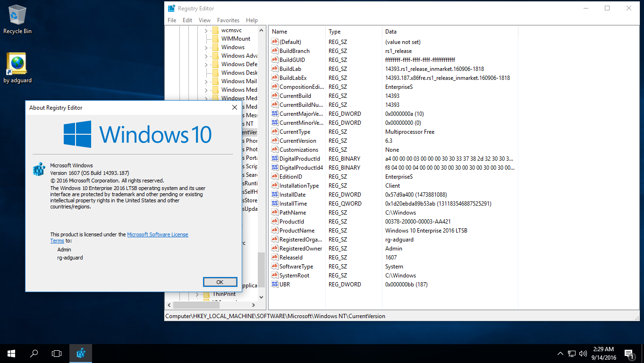Click the wcmsvc key folder icon
The image size is (644, 363).
pyautogui.click(x=215, y=30)
